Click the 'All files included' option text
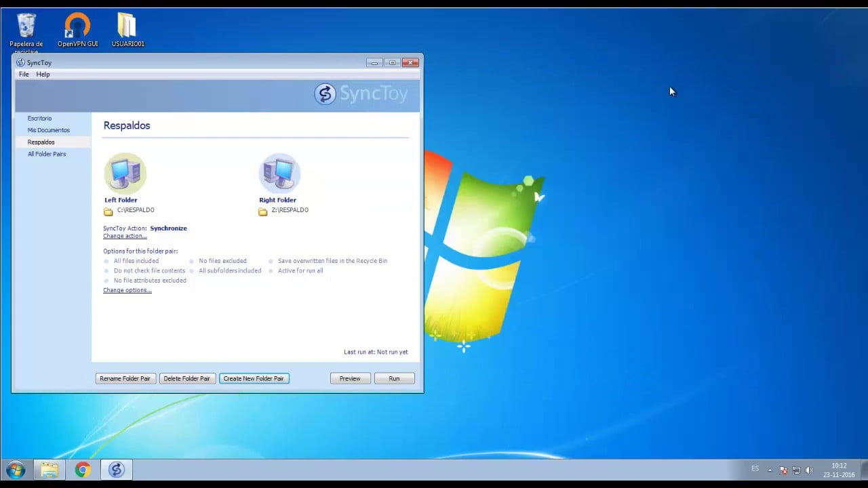The height and width of the screenshot is (488, 868). (x=136, y=261)
